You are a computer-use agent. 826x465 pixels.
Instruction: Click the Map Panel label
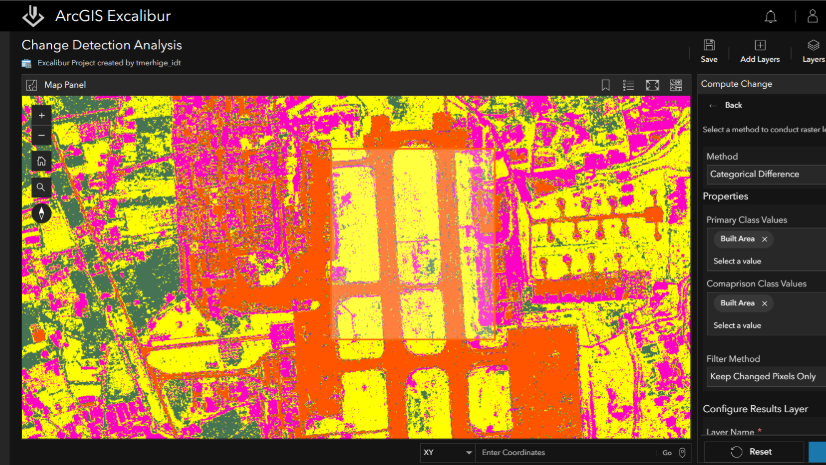65,85
